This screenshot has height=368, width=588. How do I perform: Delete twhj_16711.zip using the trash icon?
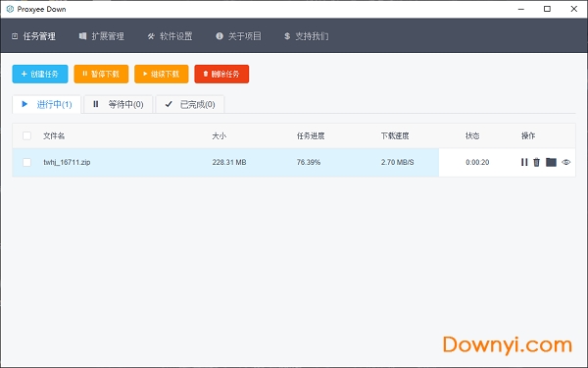click(537, 162)
